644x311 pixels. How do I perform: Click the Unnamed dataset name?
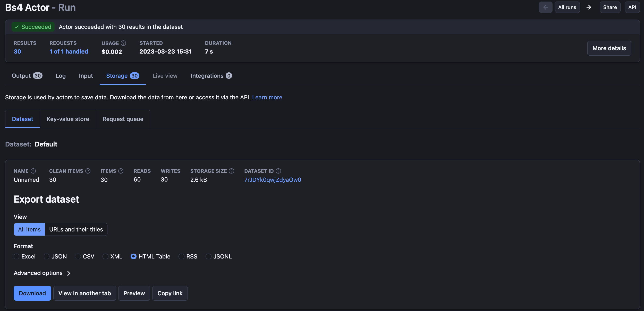tap(26, 180)
